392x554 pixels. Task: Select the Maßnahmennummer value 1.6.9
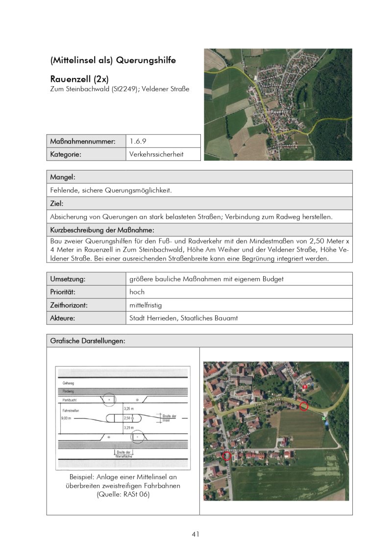(138, 142)
